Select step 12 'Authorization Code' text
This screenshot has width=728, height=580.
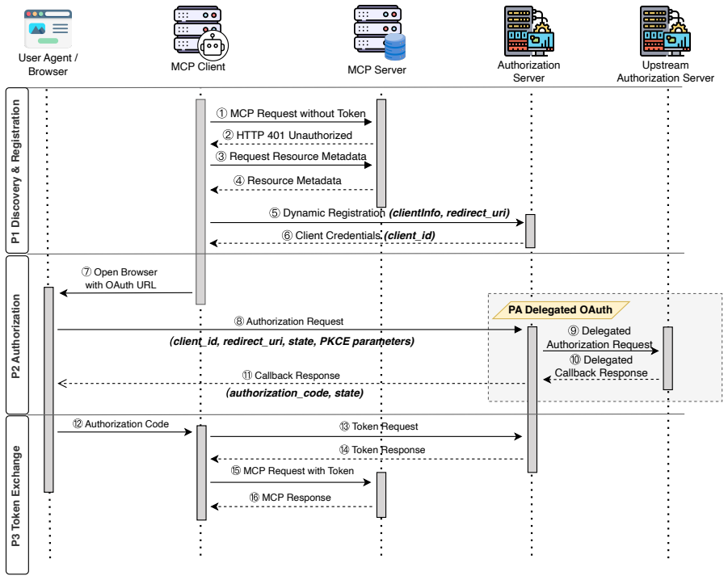coord(120,424)
